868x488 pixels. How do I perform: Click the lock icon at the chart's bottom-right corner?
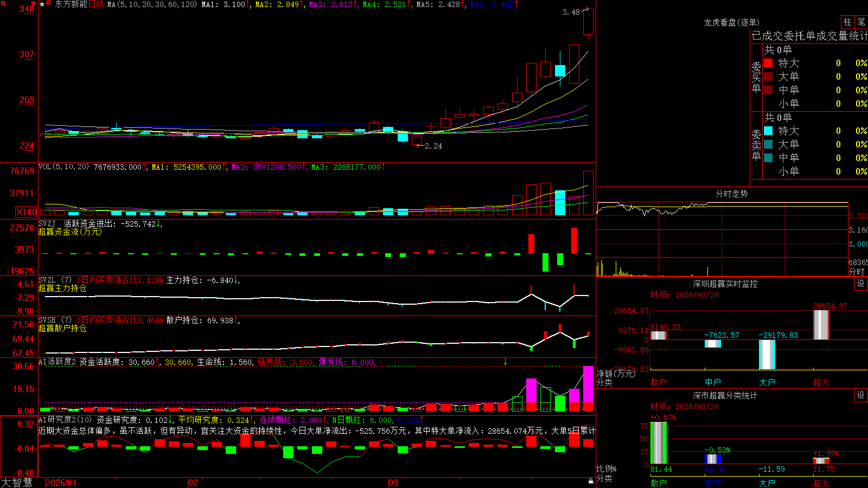click(x=591, y=481)
